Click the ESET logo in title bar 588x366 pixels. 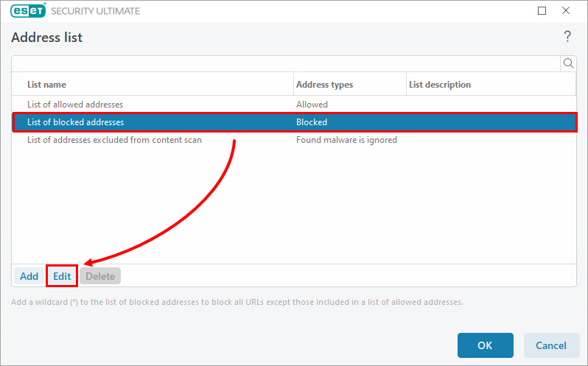pyautogui.click(x=28, y=11)
